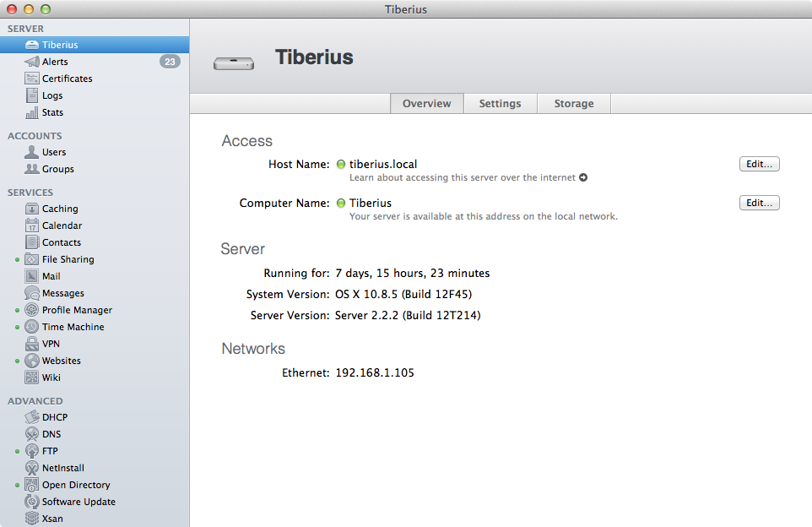
Task: Select the Messages service icon
Action: [x=32, y=293]
